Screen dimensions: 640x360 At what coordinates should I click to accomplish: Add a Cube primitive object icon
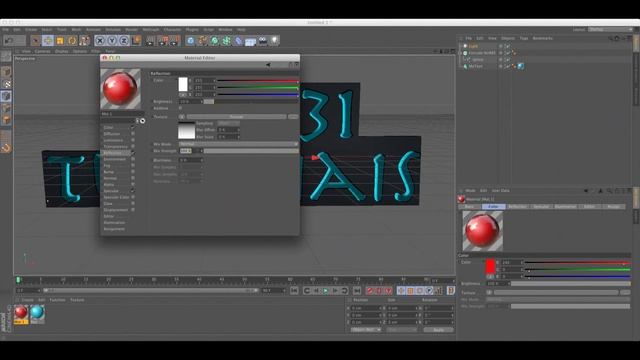coord(191,40)
